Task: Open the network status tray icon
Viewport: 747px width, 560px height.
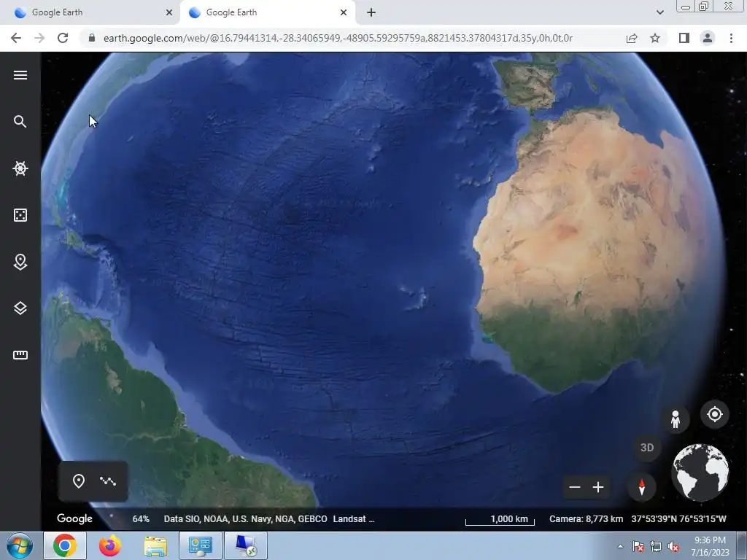Action: coord(656,547)
